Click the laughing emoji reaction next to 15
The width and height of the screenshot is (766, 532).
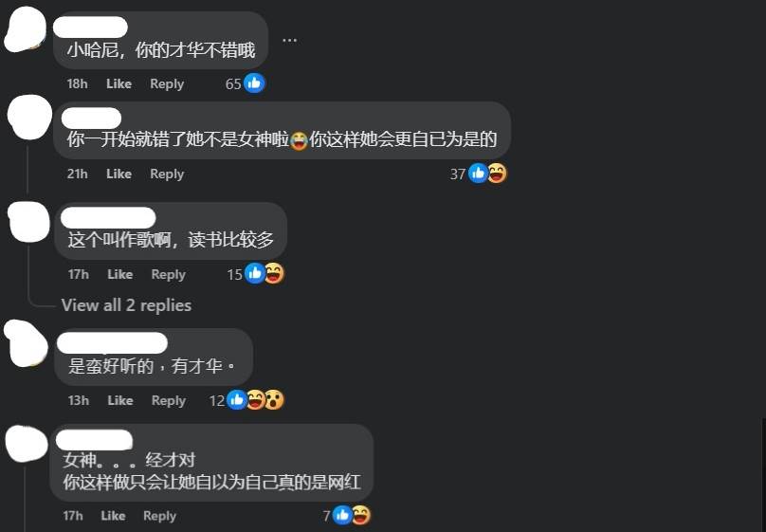[x=274, y=273]
